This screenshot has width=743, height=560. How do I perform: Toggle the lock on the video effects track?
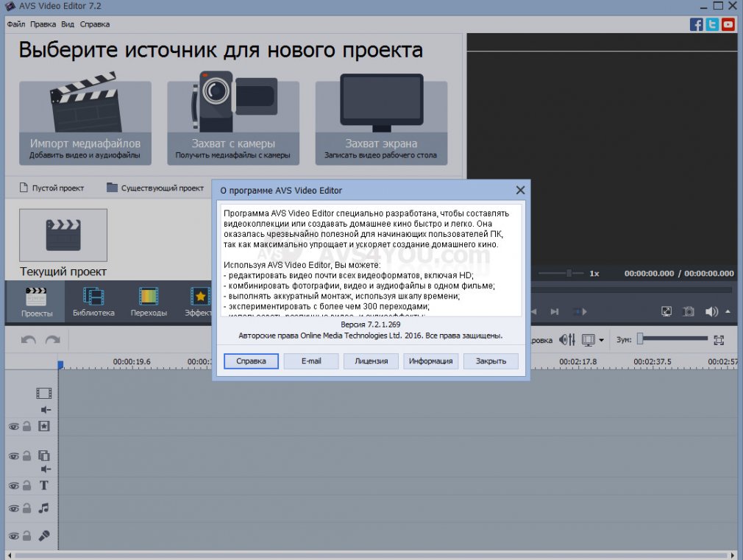pos(27,426)
